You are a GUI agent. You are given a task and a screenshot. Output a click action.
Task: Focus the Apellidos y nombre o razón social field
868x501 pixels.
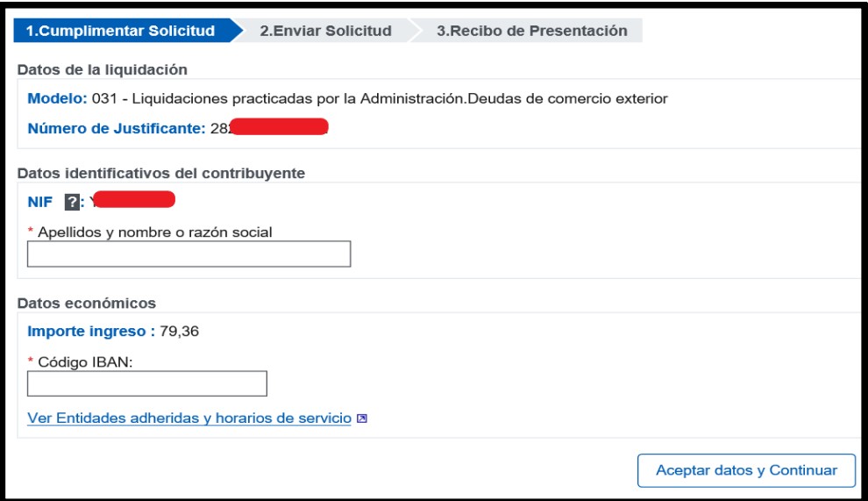(189, 254)
